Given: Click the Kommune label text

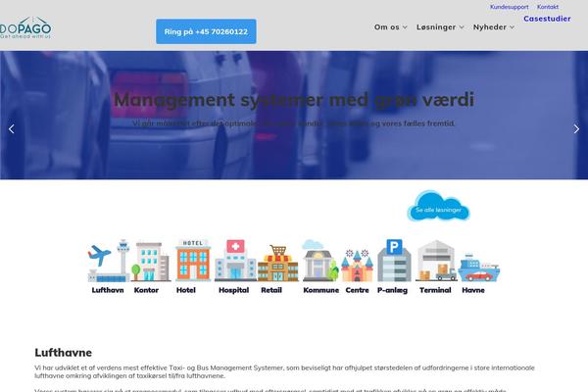Looking at the screenshot, I should (321, 290).
